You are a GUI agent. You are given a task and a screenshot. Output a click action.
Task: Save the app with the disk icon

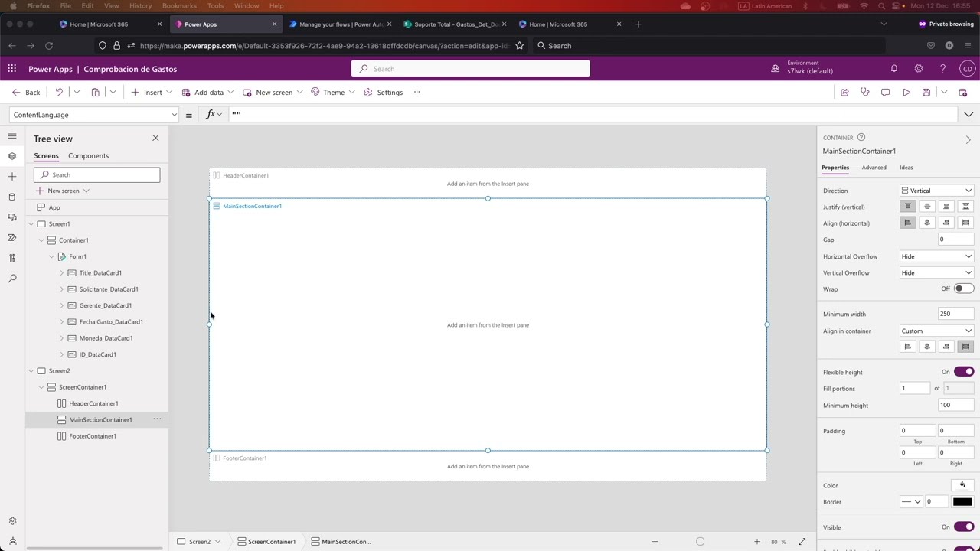click(926, 93)
